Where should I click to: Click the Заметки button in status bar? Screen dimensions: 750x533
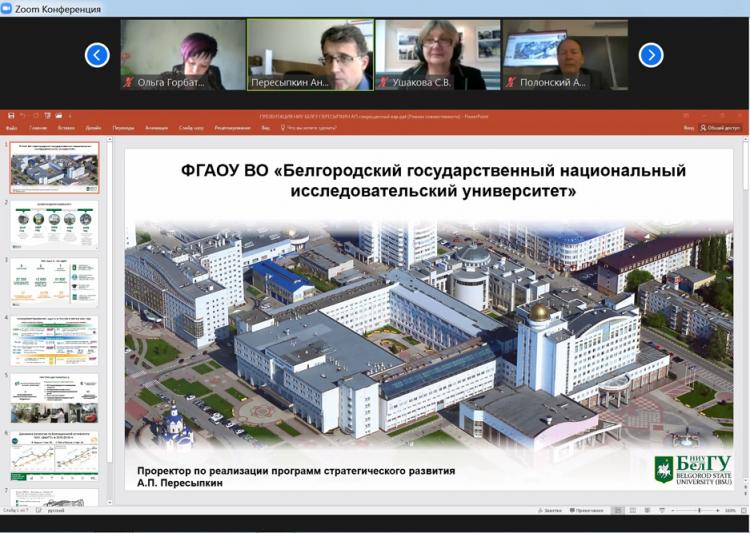550,510
